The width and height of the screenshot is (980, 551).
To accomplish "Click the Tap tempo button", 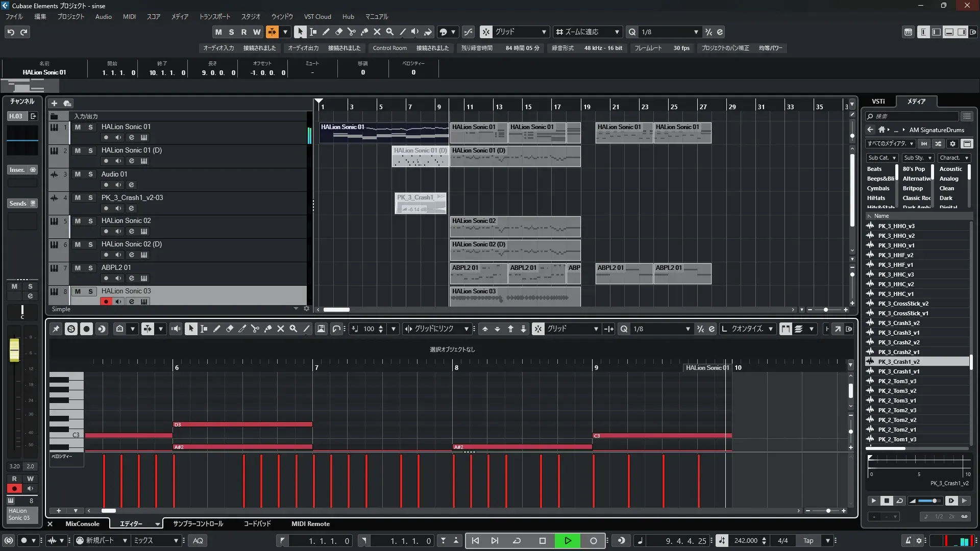I will point(808,541).
